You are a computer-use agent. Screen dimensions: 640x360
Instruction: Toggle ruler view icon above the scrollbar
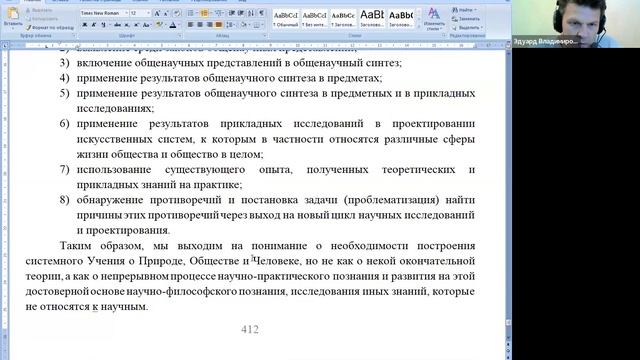508,45
